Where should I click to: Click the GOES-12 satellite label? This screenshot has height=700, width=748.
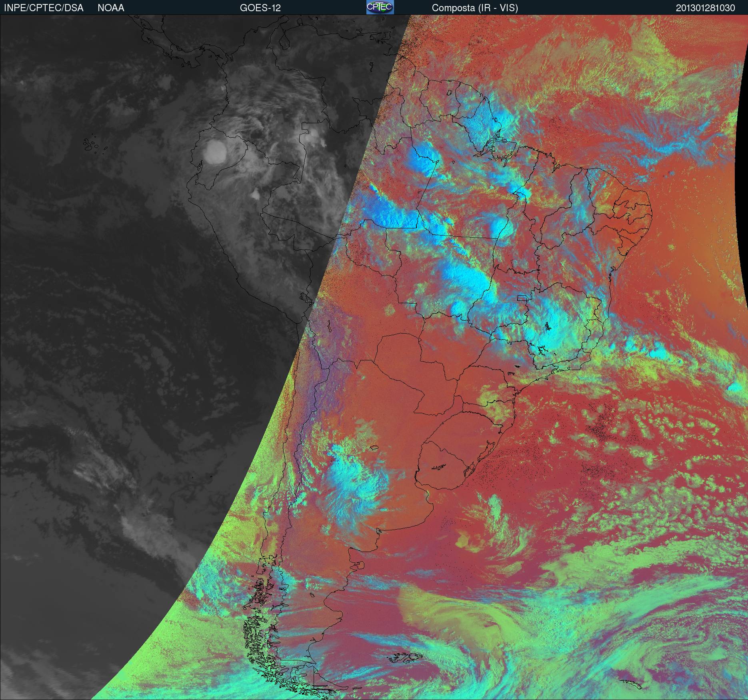pos(260,8)
